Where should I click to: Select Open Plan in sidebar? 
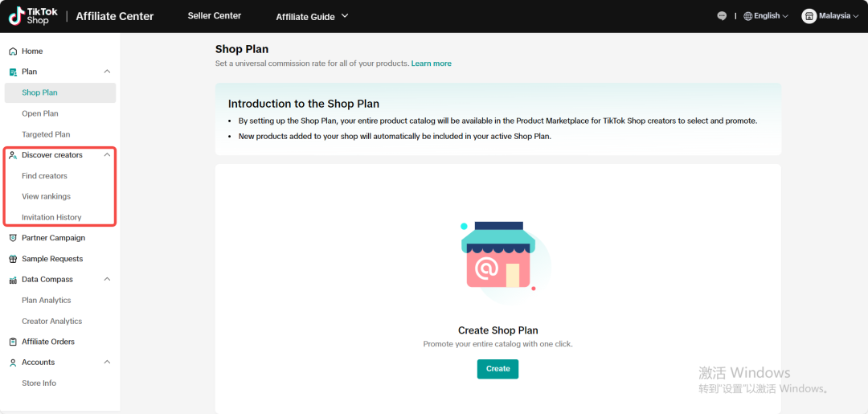tap(40, 113)
